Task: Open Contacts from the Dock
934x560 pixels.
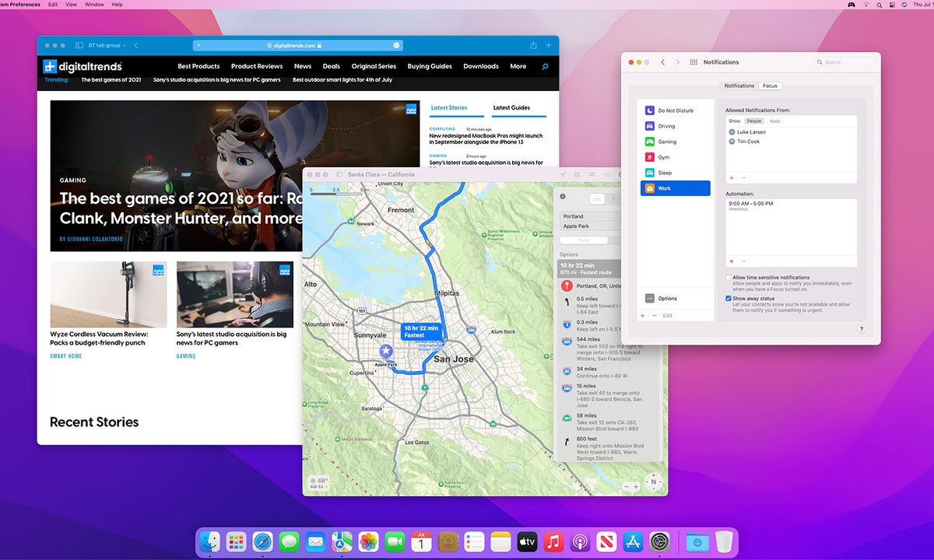Action: [448, 541]
